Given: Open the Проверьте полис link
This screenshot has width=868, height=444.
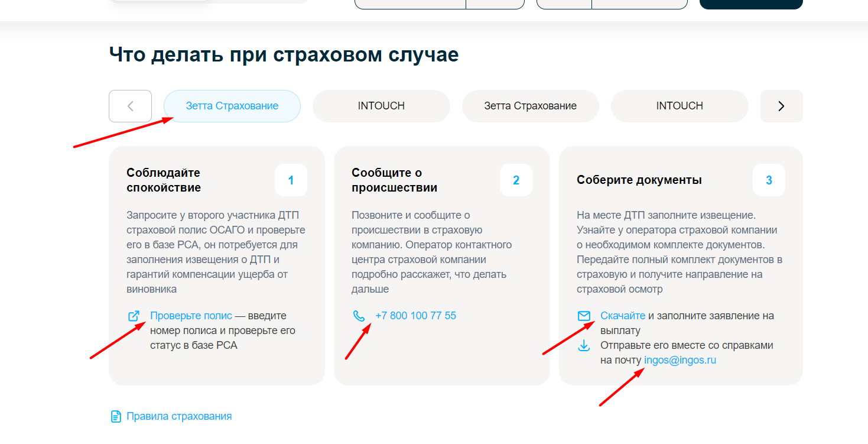Looking at the screenshot, I should (191, 316).
